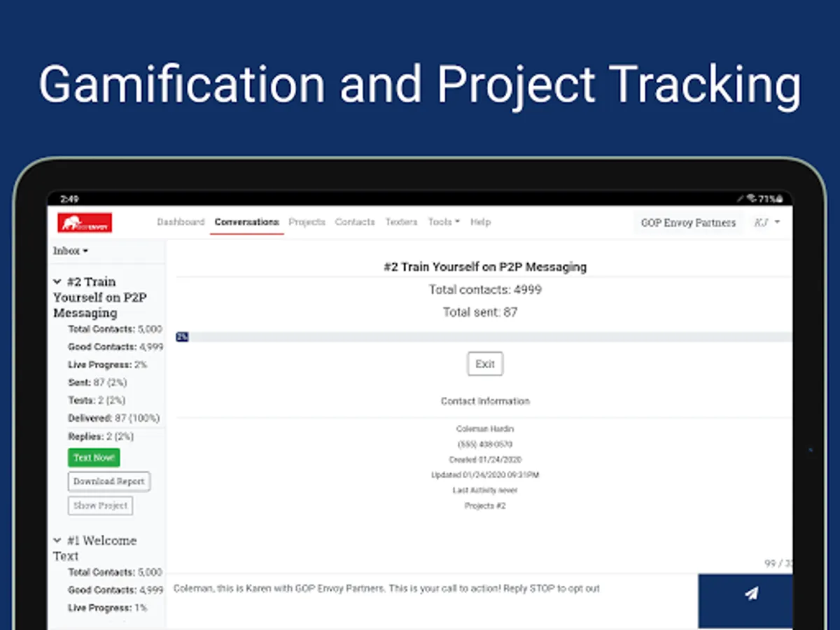
Task: Open the Contacts tab
Action: pos(355,222)
